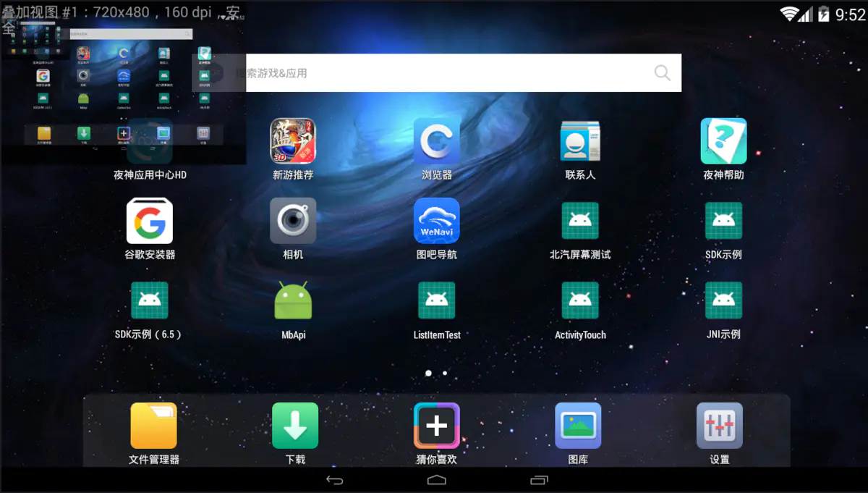This screenshot has width=868, height=493.
Task: Launch the 夜神应用中心HD app center
Action: coord(150,141)
